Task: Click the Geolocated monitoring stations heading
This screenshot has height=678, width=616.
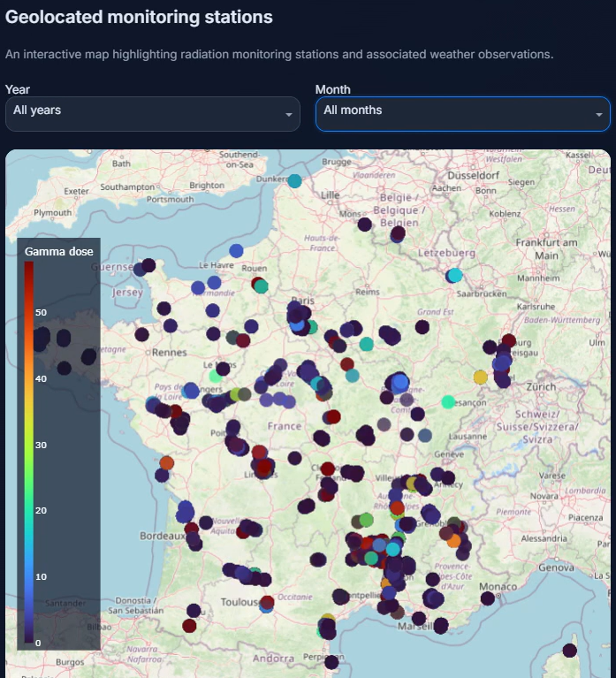Action: [x=139, y=18]
